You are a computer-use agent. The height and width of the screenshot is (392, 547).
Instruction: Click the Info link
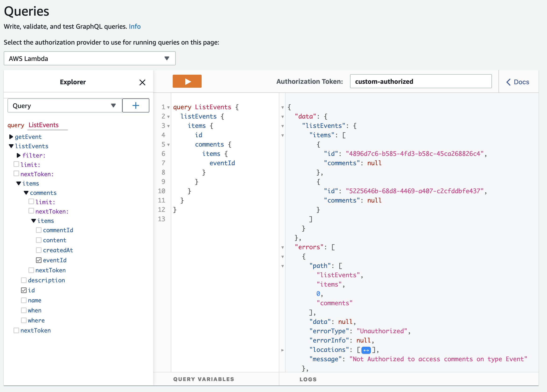pos(135,26)
